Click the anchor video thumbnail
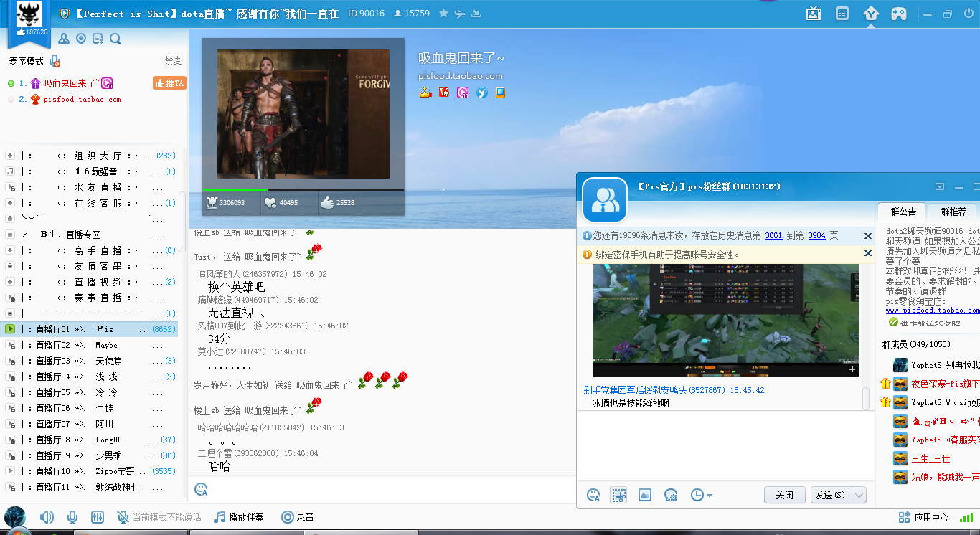 (303, 114)
